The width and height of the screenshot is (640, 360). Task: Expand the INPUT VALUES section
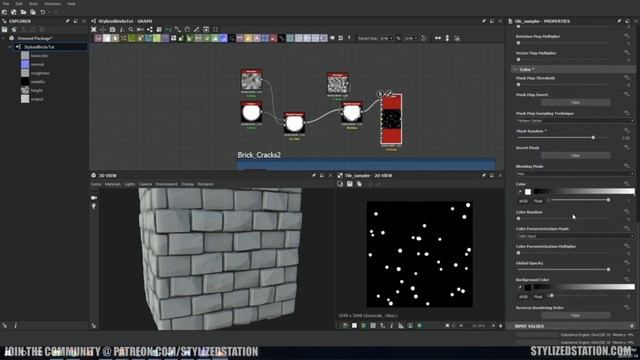coord(632,326)
